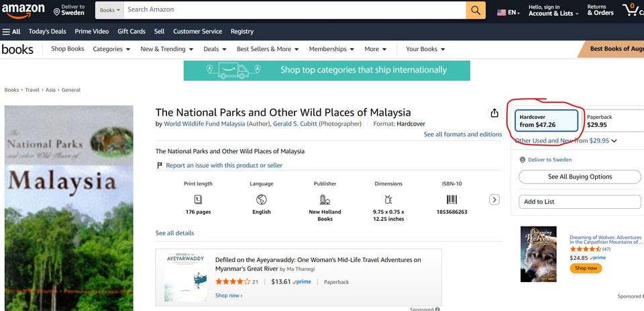Expand the Memberships menu
The image size is (644, 311).
click(x=331, y=49)
